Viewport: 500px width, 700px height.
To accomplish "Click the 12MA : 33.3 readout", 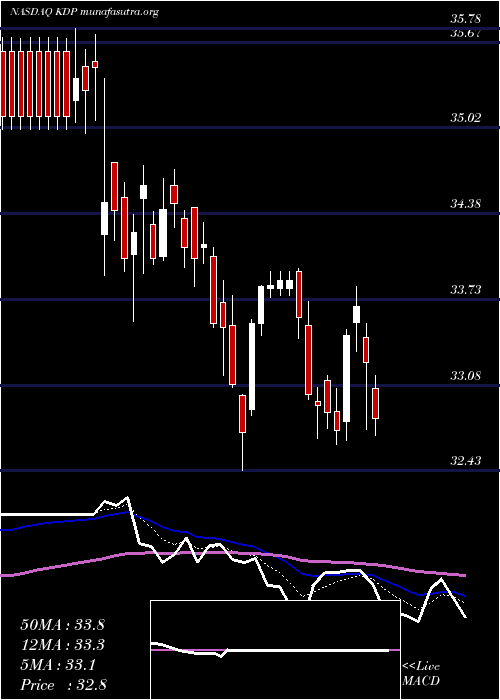I will [x=62, y=645].
